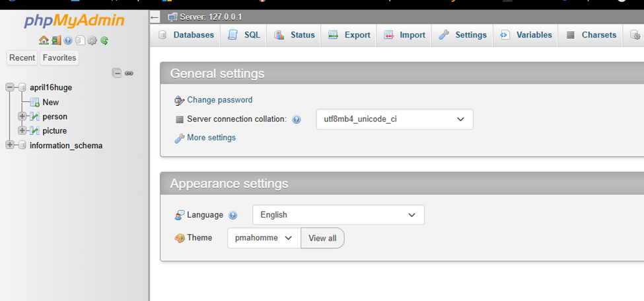Open the Language dropdown showing English

coord(338,214)
